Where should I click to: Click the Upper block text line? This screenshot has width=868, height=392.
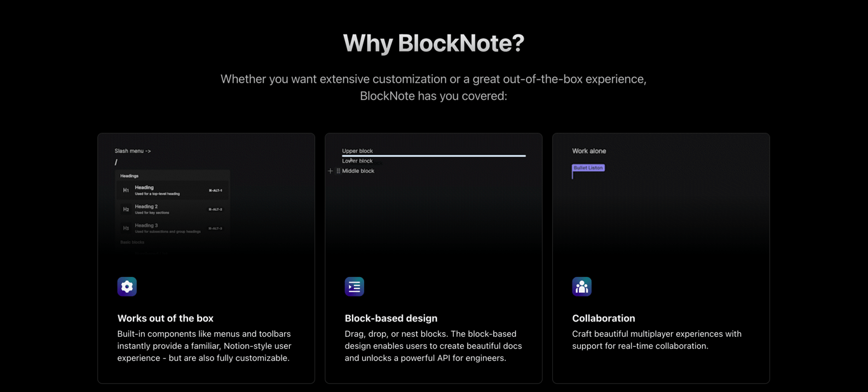click(358, 151)
